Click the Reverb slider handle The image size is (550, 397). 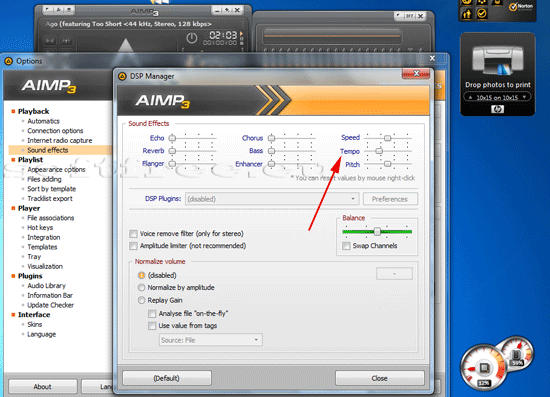172,151
